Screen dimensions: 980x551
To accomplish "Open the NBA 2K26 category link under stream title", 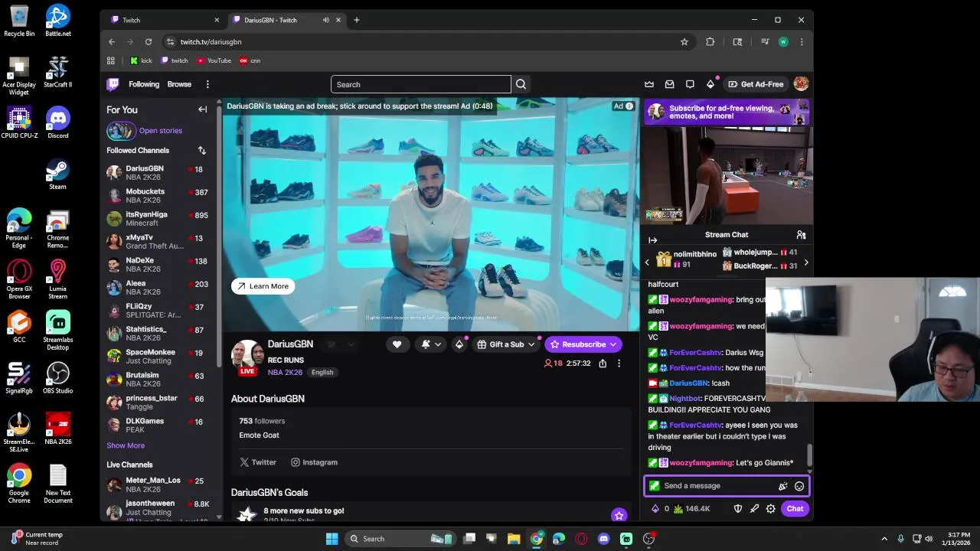I will tap(285, 372).
